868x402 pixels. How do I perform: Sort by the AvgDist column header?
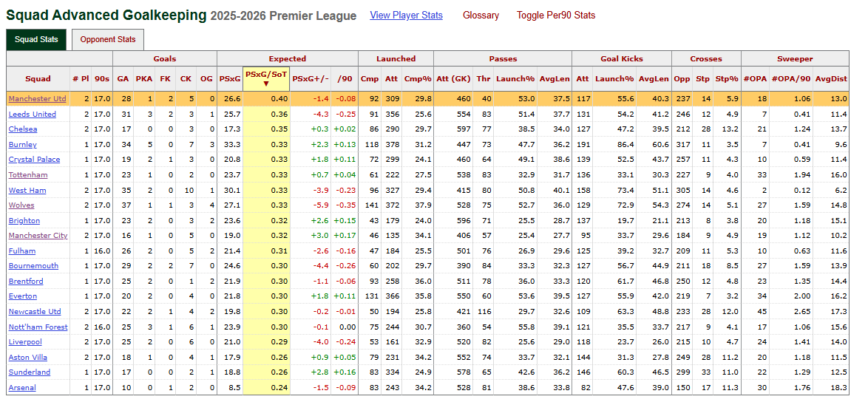[x=831, y=79]
